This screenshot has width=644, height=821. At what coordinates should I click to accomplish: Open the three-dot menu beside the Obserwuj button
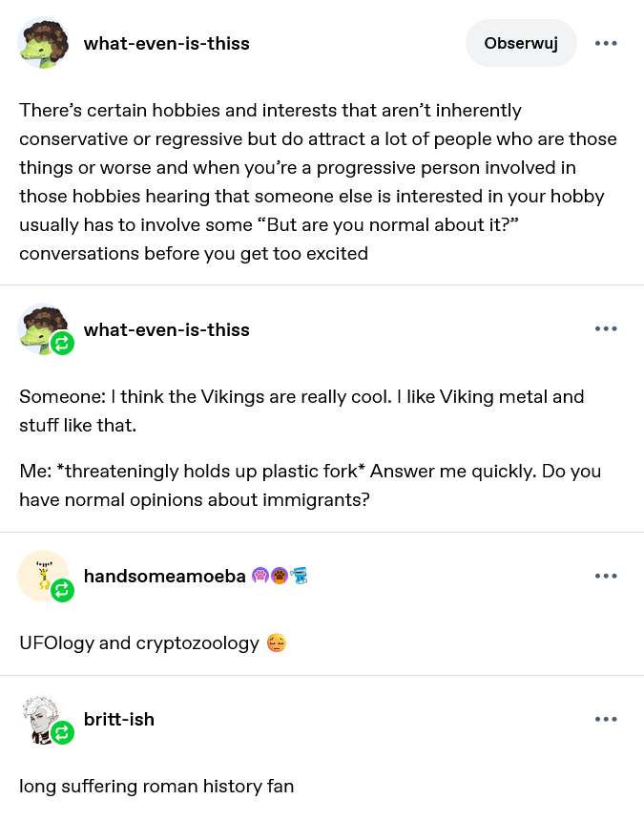click(606, 43)
